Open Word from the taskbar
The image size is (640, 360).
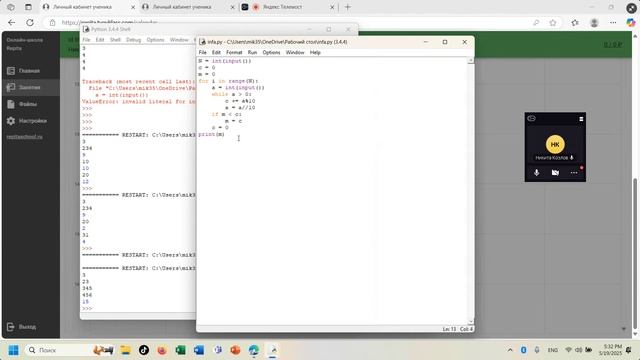[x=199, y=350]
